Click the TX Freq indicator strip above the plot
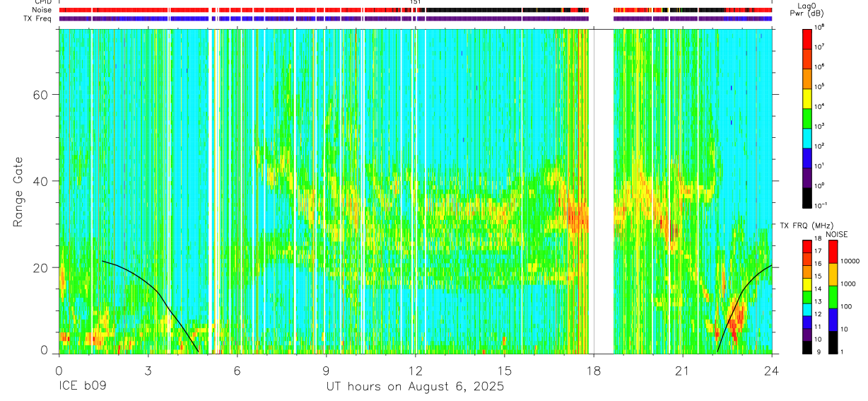The height and width of the screenshot is (401, 868). click(x=415, y=19)
